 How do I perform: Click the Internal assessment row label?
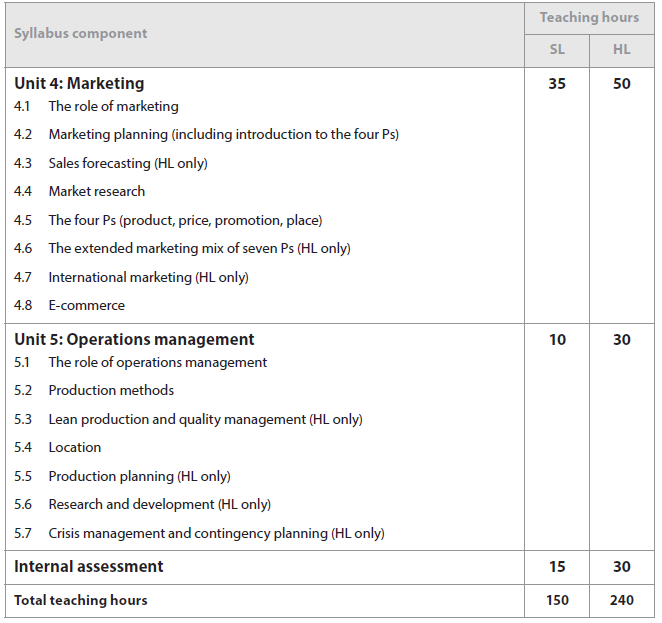point(88,567)
